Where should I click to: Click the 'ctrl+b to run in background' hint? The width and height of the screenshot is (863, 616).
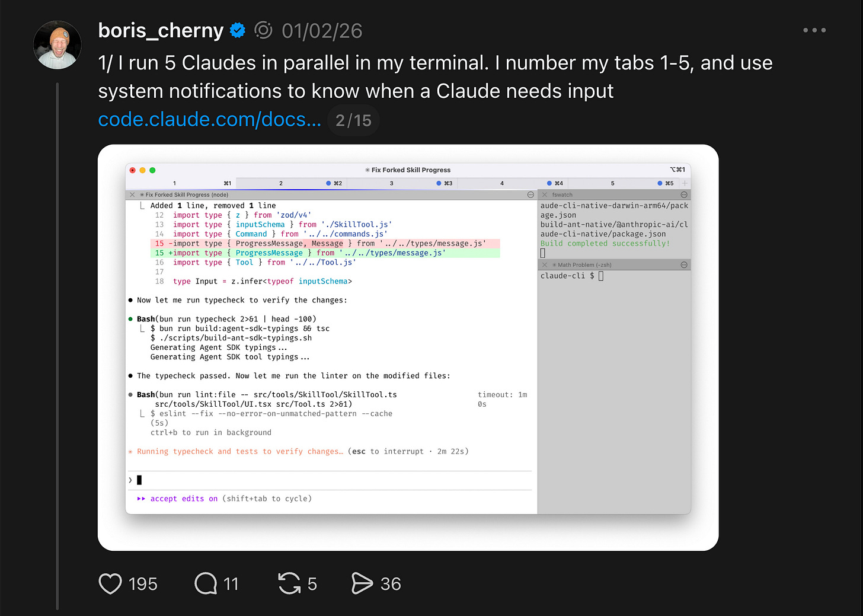point(211,433)
